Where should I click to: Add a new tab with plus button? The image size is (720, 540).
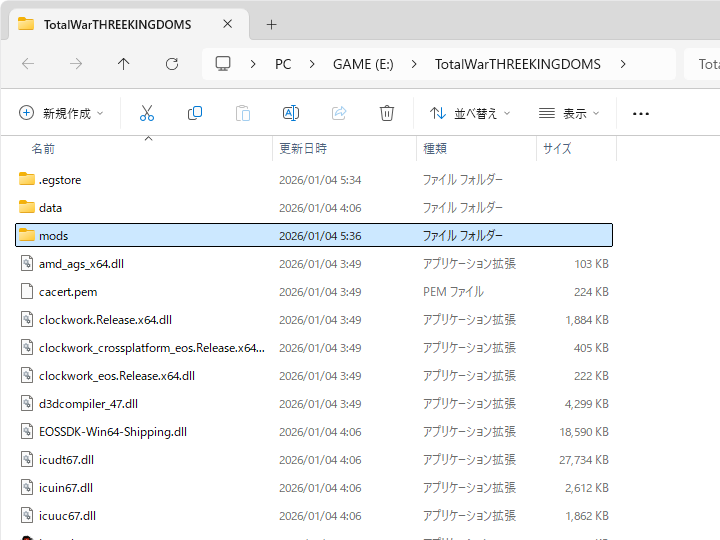pos(271,24)
